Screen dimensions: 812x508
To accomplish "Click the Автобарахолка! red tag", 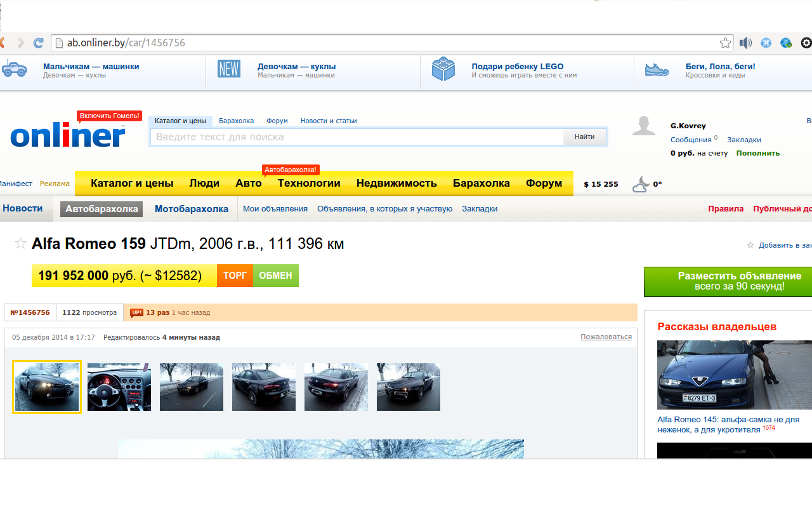I will (x=291, y=170).
